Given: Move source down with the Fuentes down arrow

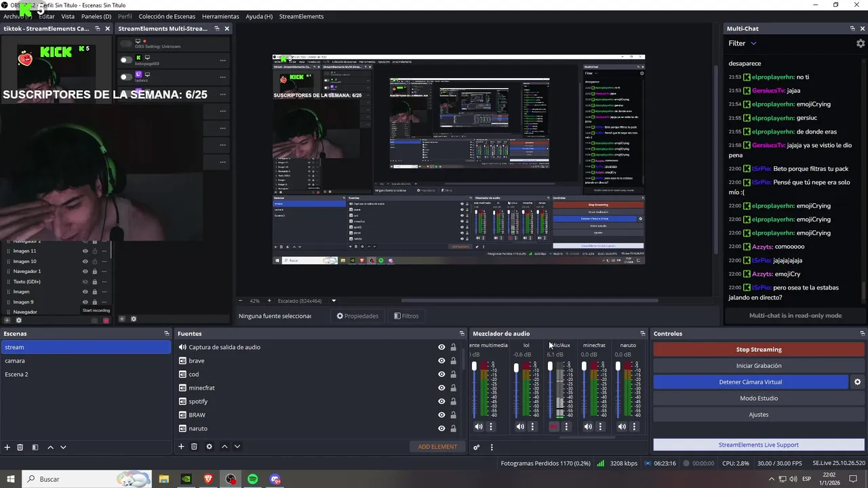Looking at the screenshot, I should 237,446.
